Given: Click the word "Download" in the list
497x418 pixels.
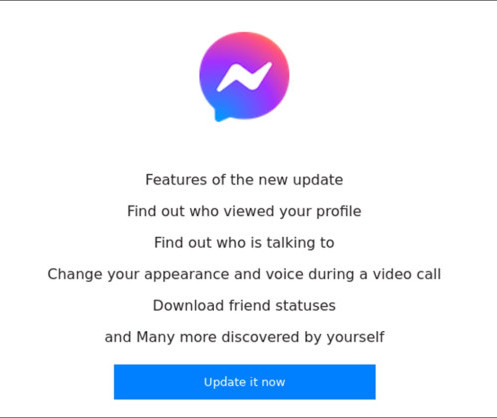Looking at the screenshot, I should coord(188,306).
